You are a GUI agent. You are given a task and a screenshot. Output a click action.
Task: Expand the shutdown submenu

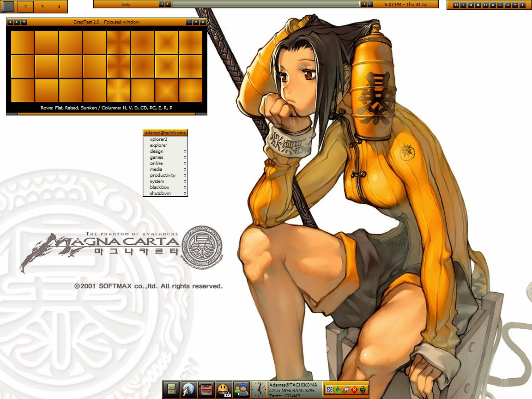165,193
